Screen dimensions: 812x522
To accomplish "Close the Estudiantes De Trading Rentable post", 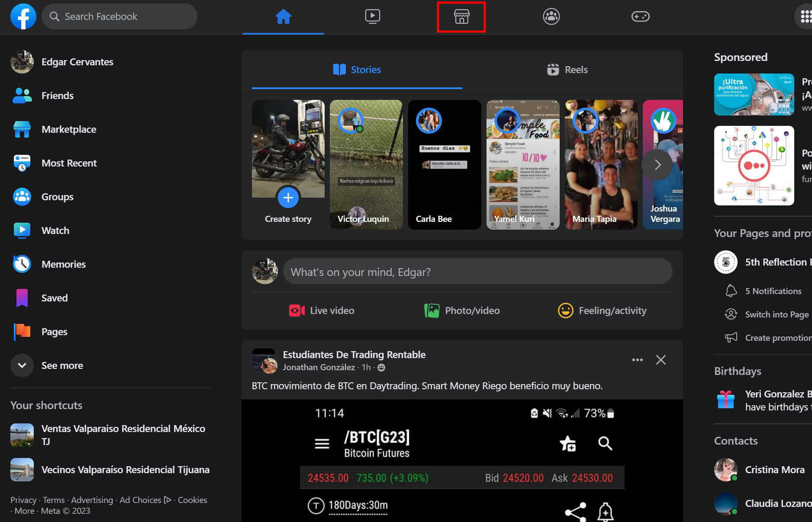I will point(661,360).
